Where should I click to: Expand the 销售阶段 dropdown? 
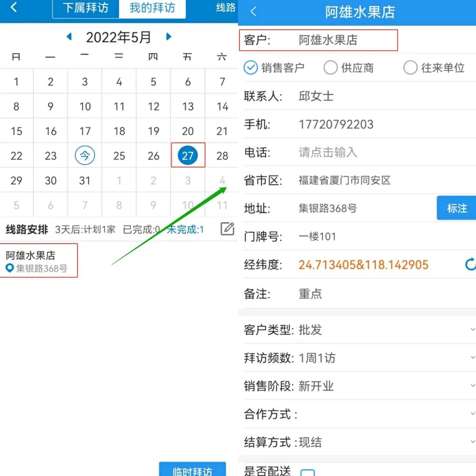click(x=471, y=386)
